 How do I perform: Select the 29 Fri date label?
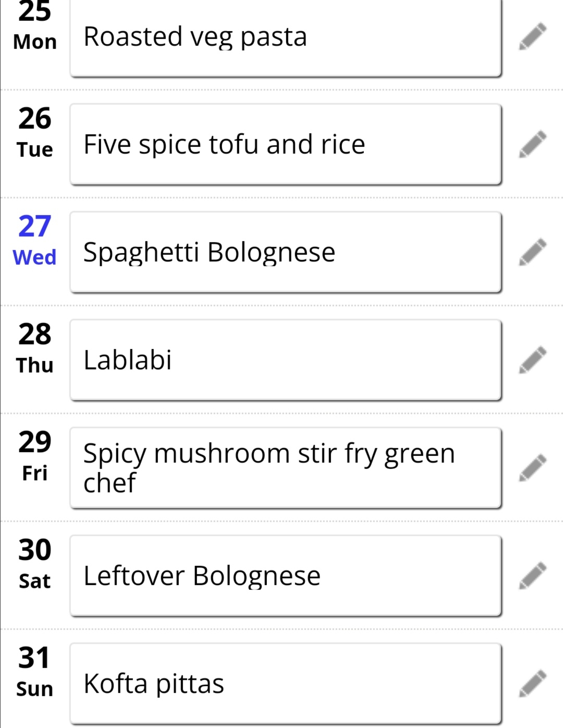(34, 456)
